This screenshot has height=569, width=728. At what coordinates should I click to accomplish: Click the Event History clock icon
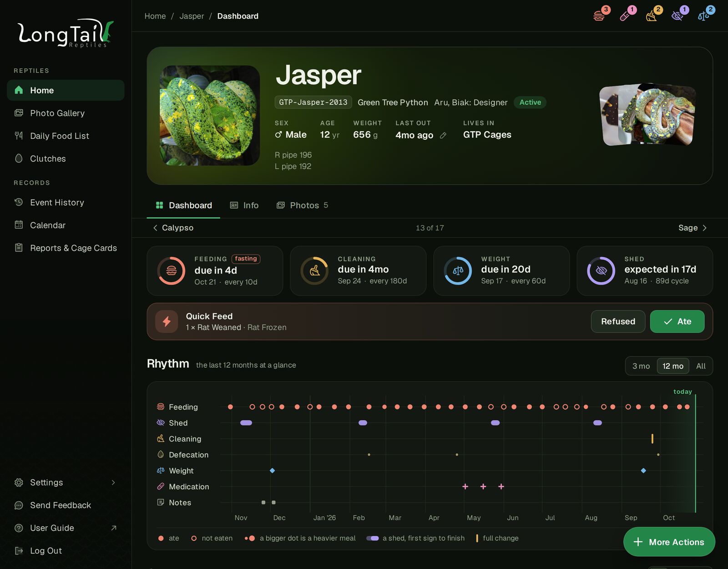[19, 202]
